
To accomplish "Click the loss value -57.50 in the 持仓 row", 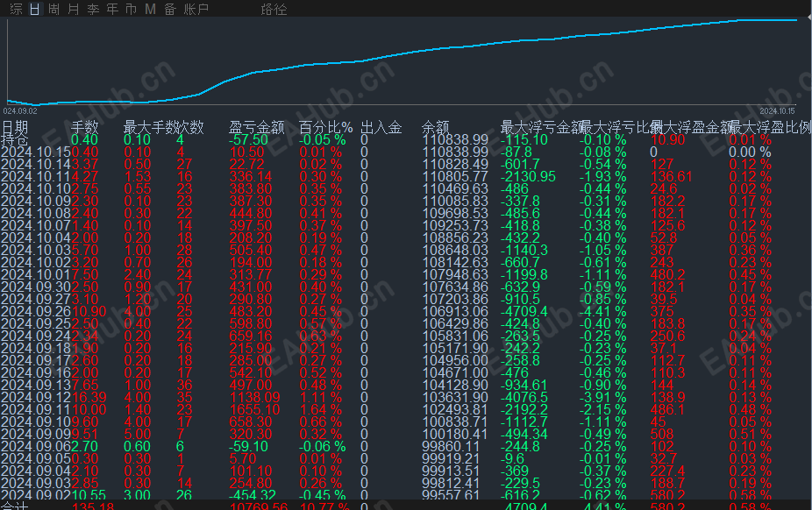I will click(248, 139).
